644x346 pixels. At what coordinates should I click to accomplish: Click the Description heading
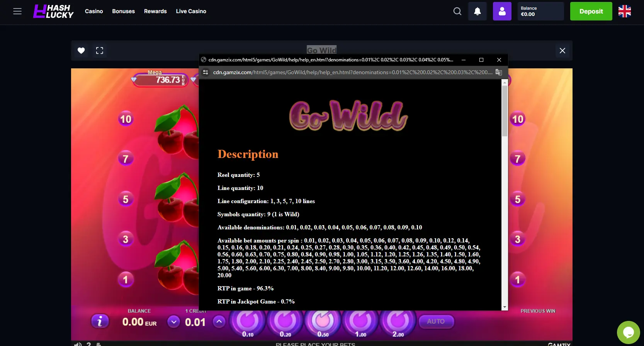coord(248,154)
